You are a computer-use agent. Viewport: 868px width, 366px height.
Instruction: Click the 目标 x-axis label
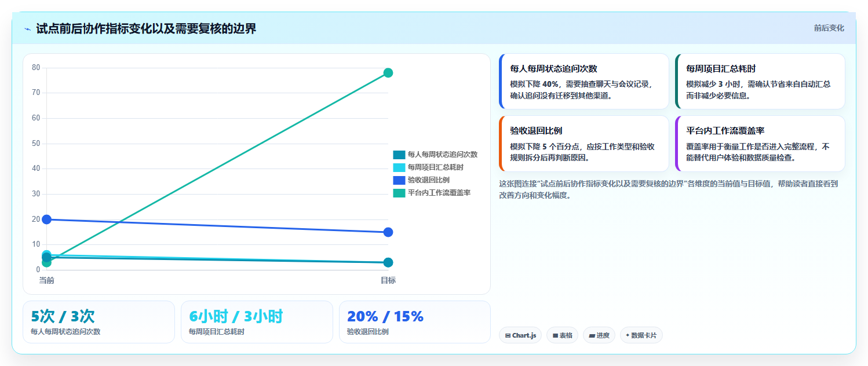[x=388, y=280]
